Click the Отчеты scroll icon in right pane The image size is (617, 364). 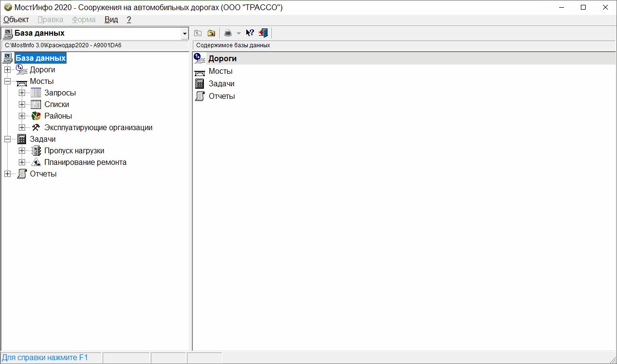200,96
